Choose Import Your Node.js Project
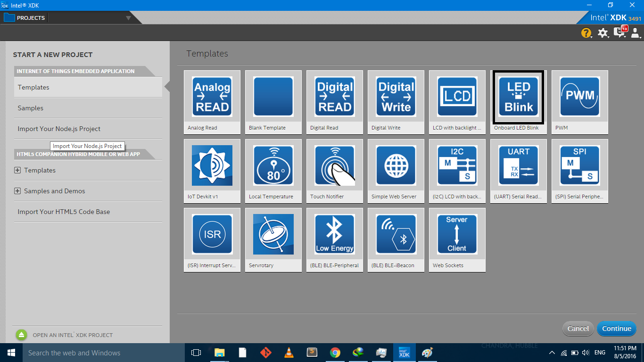This screenshot has width=644, height=362. [88, 129]
